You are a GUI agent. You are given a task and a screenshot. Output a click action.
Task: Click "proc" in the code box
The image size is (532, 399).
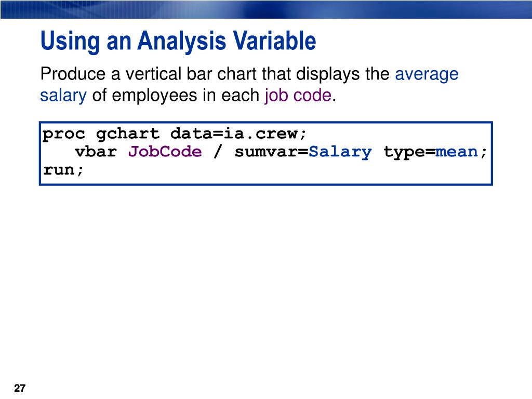(x=64, y=134)
